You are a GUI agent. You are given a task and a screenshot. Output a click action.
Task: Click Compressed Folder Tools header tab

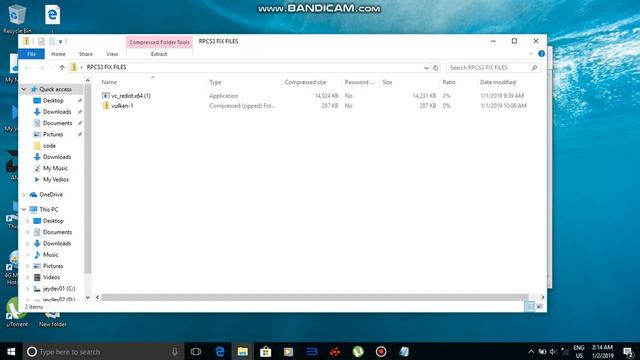159,42
